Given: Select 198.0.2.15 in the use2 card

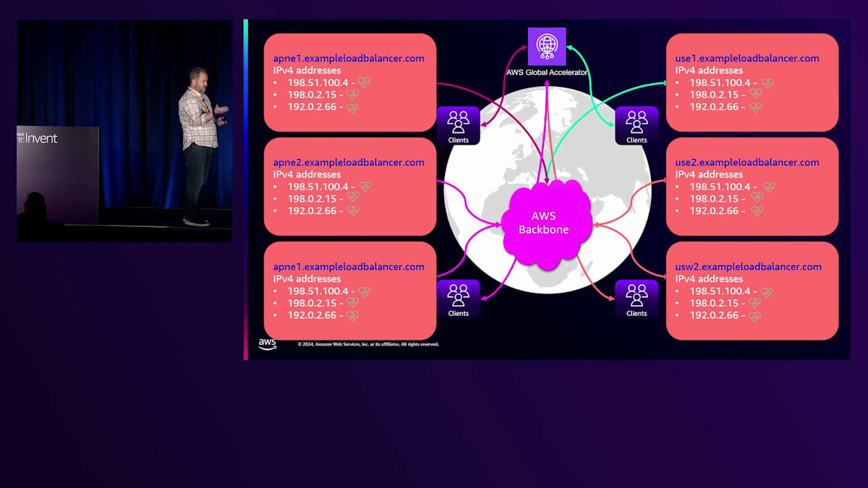Looking at the screenshot, I should 713,199.
